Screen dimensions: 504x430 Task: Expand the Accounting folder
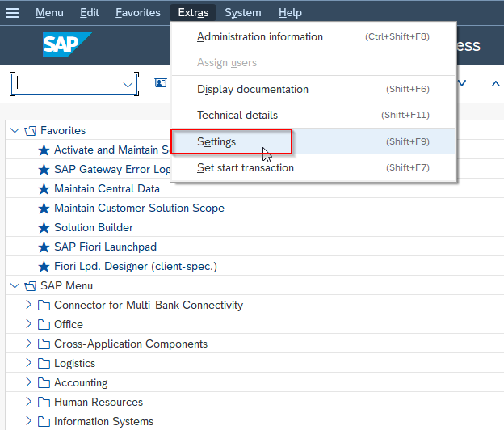tap(28, 382)
